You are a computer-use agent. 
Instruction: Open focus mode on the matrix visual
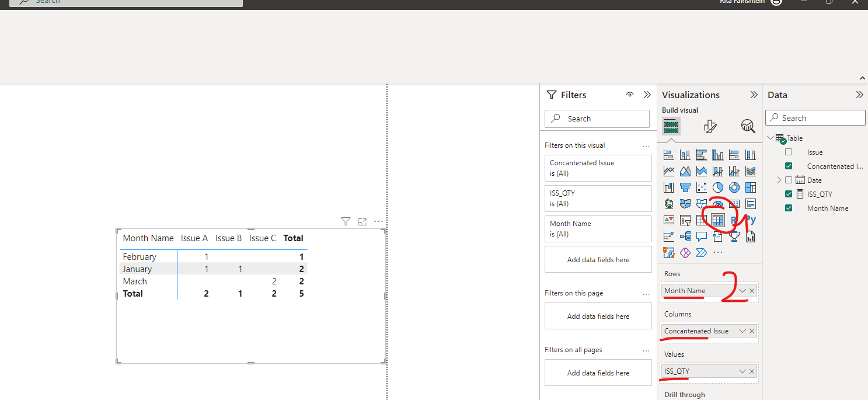[x=362, y=221]
